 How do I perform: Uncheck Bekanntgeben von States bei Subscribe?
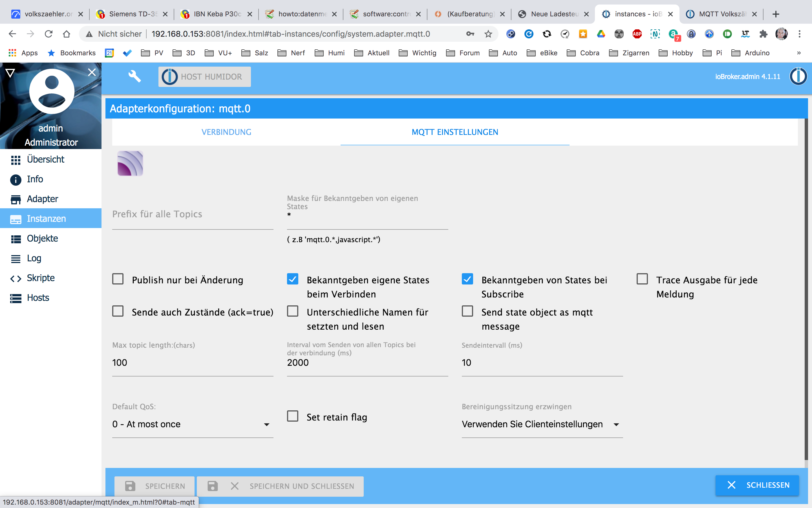pyautogui.click(x=467, y=279)
